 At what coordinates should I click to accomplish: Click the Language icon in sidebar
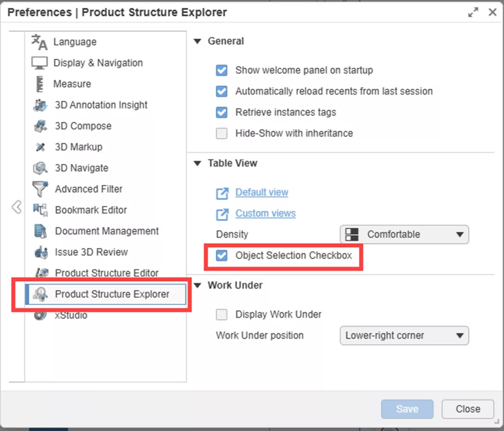point(40,42)
